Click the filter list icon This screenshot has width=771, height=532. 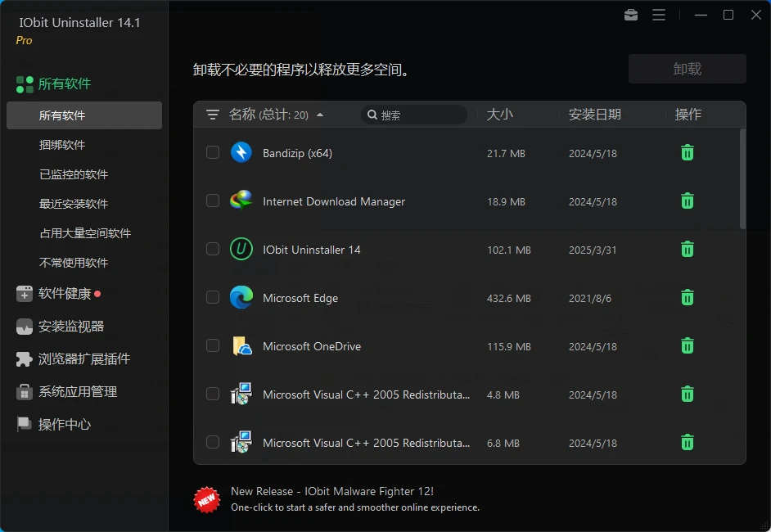pyautogui.click(x=213, y=115)
